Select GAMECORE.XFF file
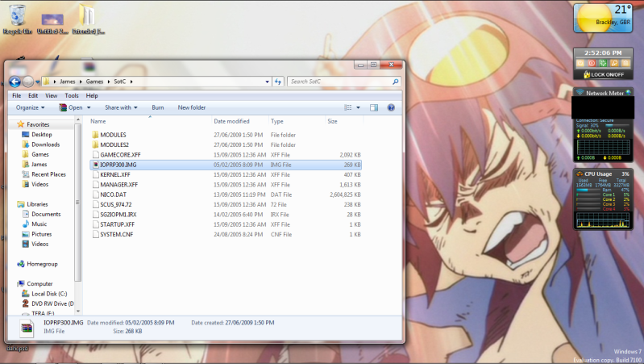The image size is (644, 364). tap(226, 155)
